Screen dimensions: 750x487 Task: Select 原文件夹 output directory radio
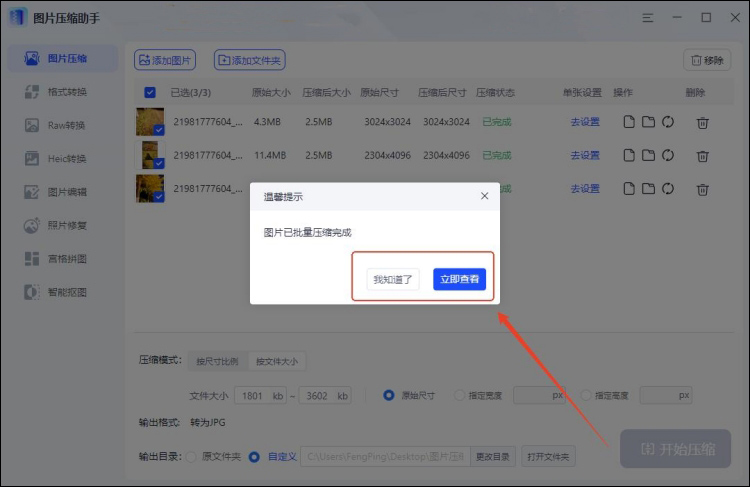point(191,457)
